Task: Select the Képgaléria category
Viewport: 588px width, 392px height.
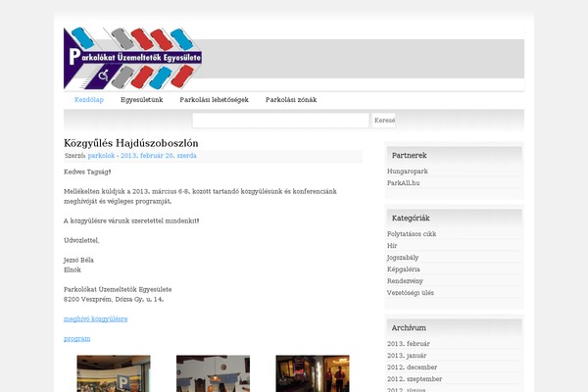Action: (404, 269)
